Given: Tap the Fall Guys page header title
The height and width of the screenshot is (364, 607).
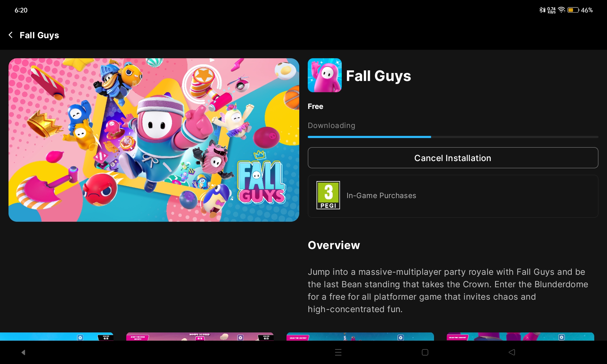Looking at the screenshot, I should pos(39,35).
